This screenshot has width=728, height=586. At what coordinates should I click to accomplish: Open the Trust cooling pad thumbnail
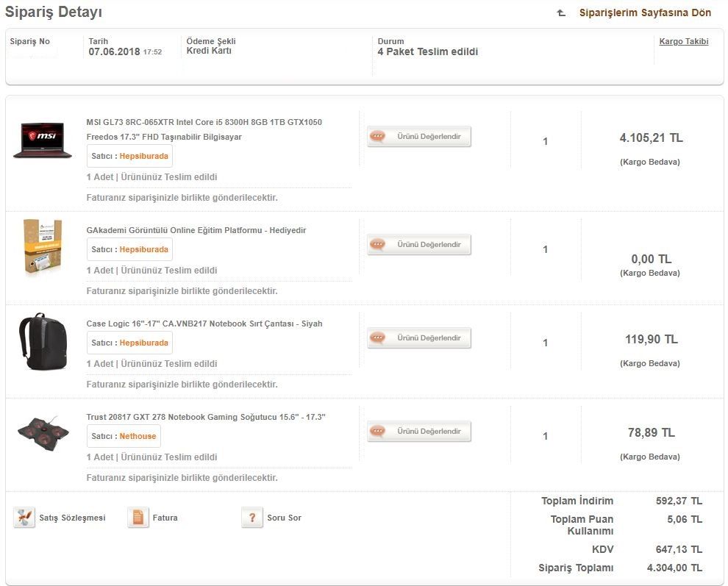tap(43, 434)
